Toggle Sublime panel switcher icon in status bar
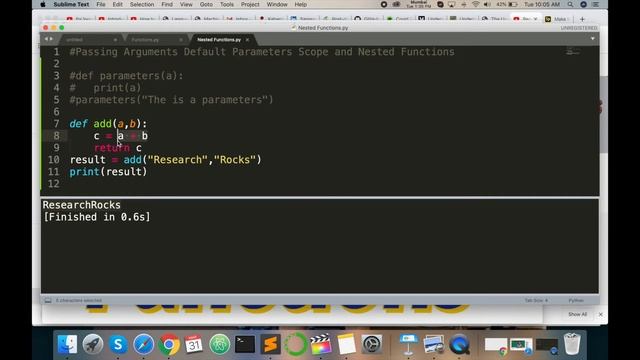Image resolution: width=640 pixels, height=360 pixels. click(x=48, y=300)
